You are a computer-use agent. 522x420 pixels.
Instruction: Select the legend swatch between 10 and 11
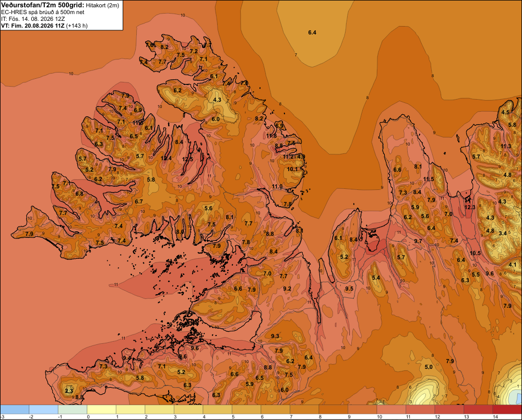tap(391, 409)
